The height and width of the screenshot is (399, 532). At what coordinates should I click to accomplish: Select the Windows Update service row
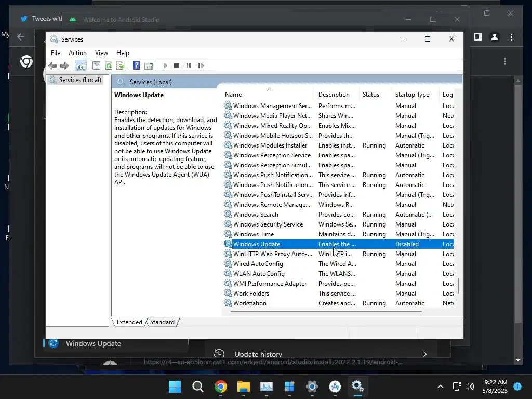point(338,244)
